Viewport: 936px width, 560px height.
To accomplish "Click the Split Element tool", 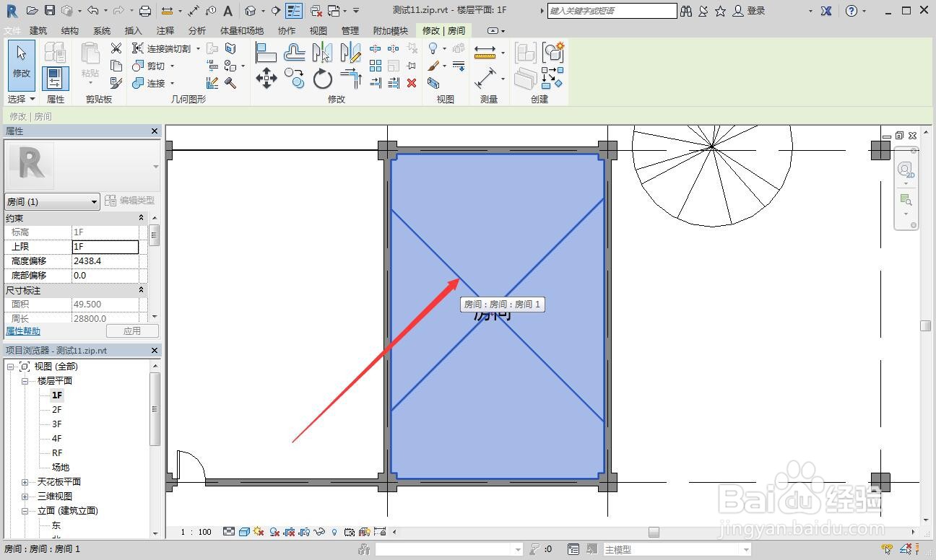I will 376,48.
